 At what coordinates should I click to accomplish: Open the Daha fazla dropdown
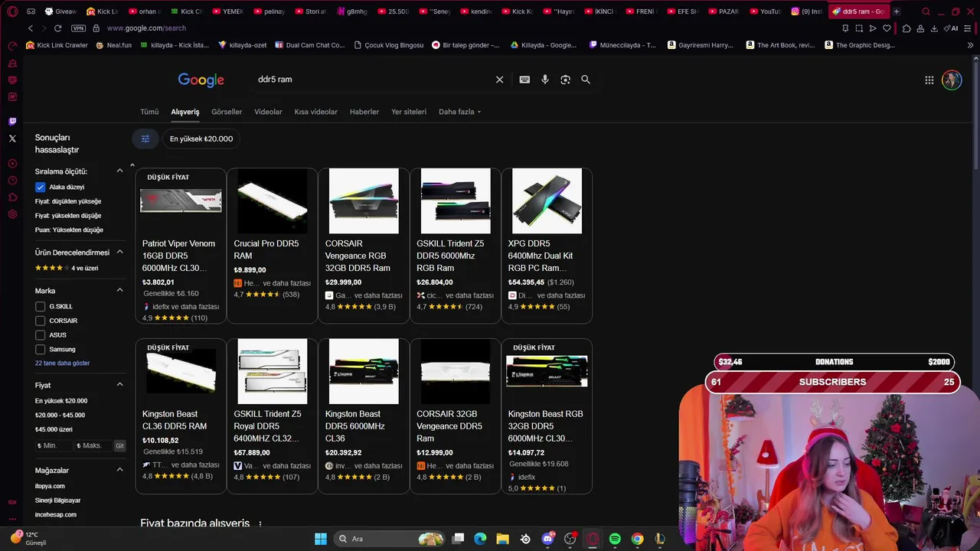pyautogui.click(x=459, y=112)
